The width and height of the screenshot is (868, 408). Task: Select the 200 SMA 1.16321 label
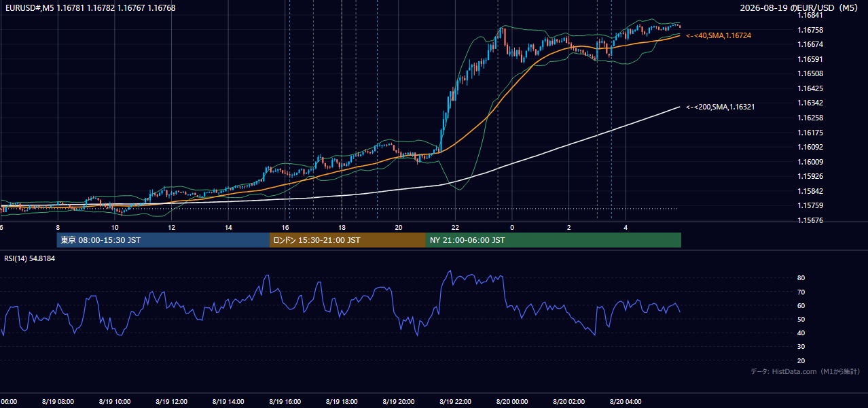click(x=720, y=107)
